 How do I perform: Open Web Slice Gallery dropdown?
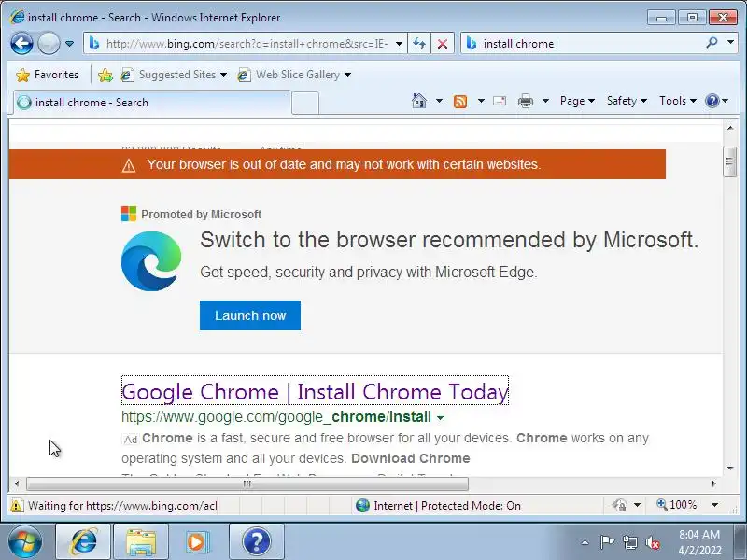pos(294,75)
